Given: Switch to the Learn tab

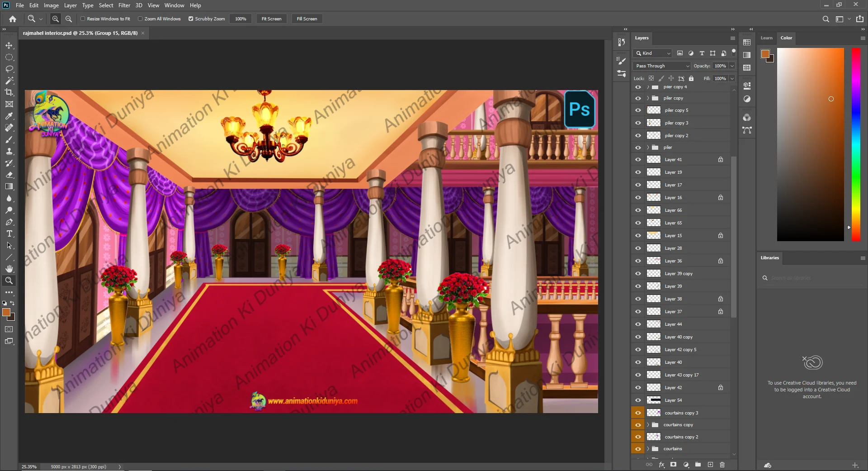Looking at the screenshot, I should click(766, 38).
